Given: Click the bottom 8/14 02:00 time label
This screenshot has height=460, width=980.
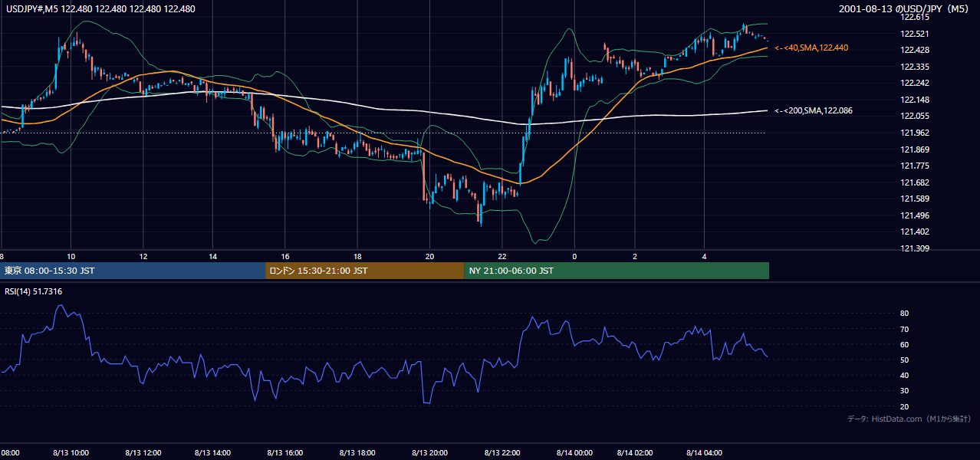Looking at the screenshot, I should click(x=635, y=452).
